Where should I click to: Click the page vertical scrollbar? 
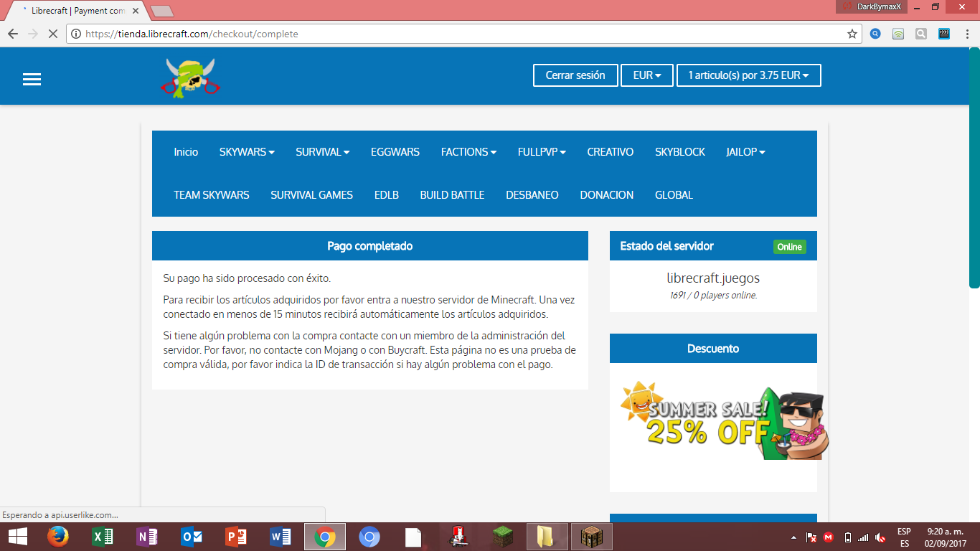coord(974,168)
